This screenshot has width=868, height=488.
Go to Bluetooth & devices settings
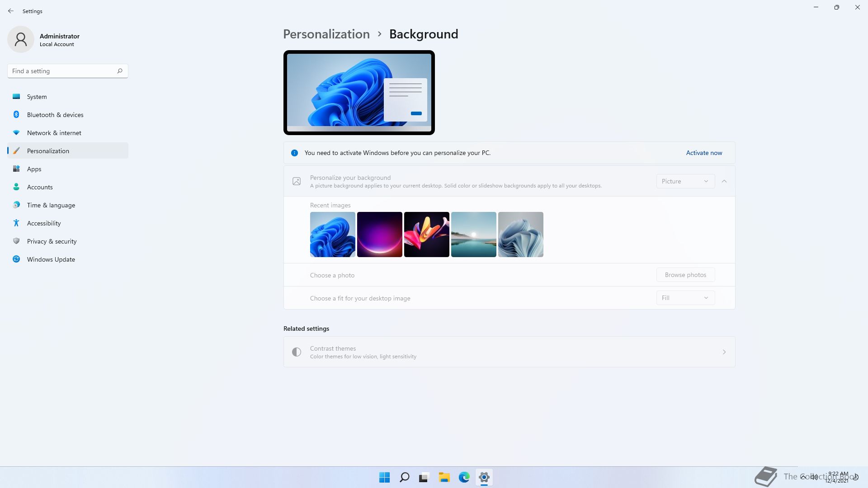point(55,115)
